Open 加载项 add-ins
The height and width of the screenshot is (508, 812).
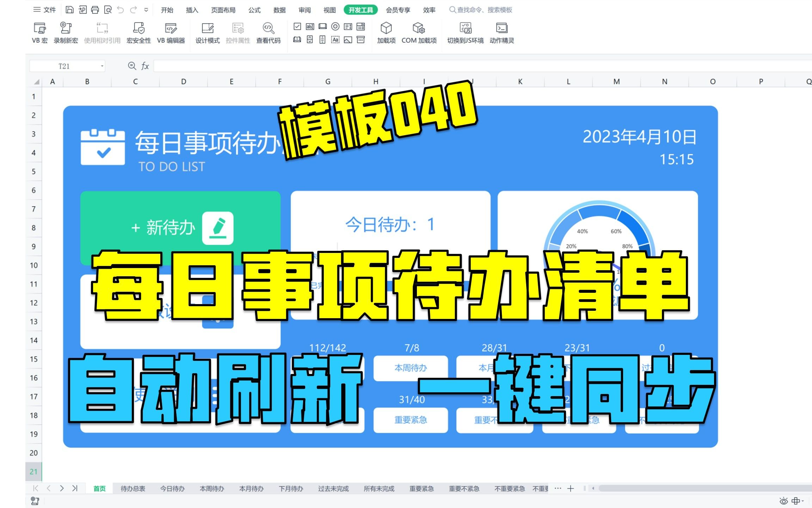tap(386, 33)
